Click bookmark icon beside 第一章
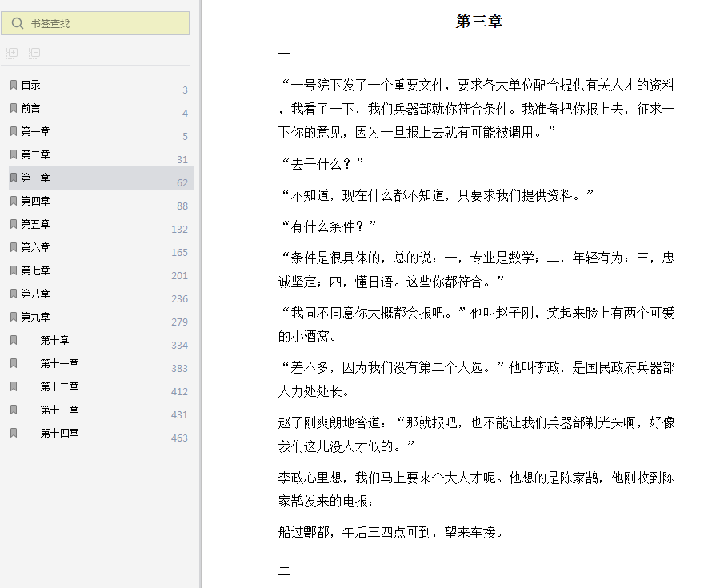Image resolution: width=712 pixels, height=588 pixels. pyautogui.click(x=14, y=131)
